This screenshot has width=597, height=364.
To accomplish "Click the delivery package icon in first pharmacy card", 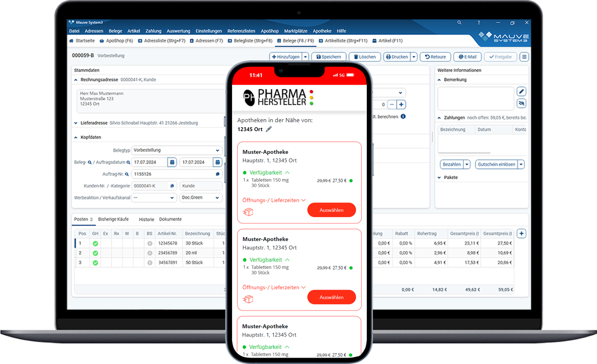I will tap(248, 212).
